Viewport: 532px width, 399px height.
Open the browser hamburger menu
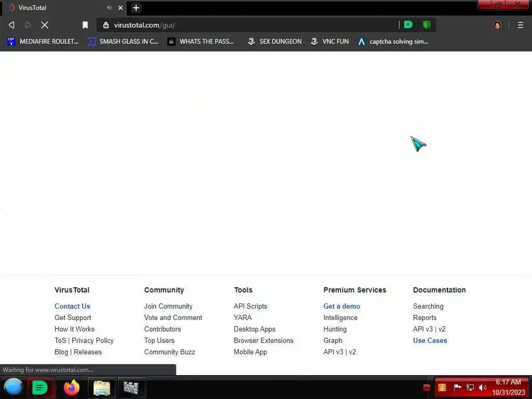(521, 25)
